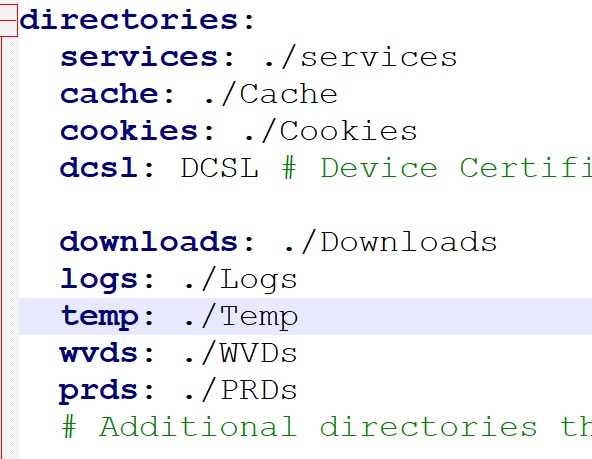Select the 'services' key
The image size is (592, 459).
(139, 57)
